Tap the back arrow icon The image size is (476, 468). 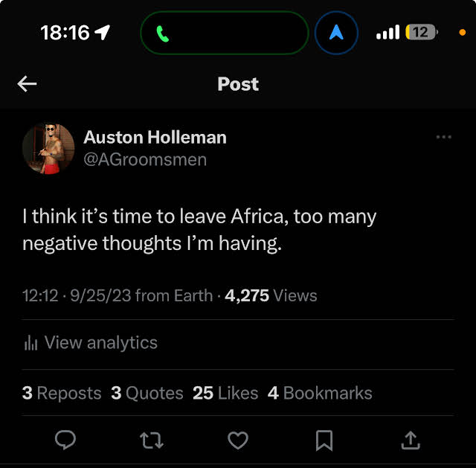[x=27, y=84]
